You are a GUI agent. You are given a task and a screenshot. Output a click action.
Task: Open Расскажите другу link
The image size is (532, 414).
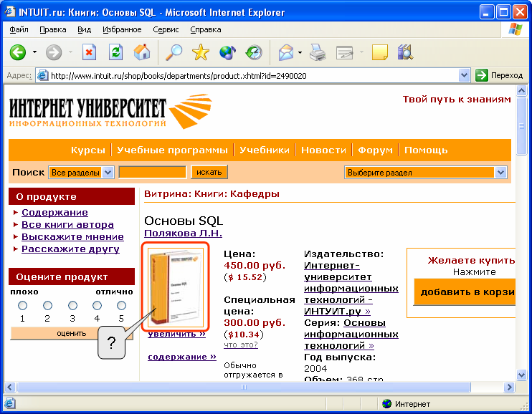click(x=70, y=249)
